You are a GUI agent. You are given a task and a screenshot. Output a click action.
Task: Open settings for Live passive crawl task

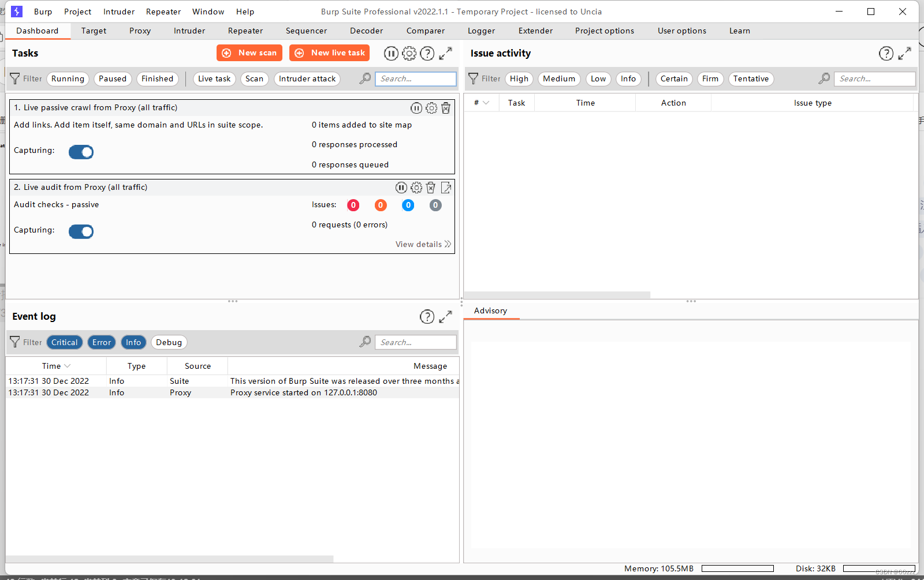click(x=431, y=108)
